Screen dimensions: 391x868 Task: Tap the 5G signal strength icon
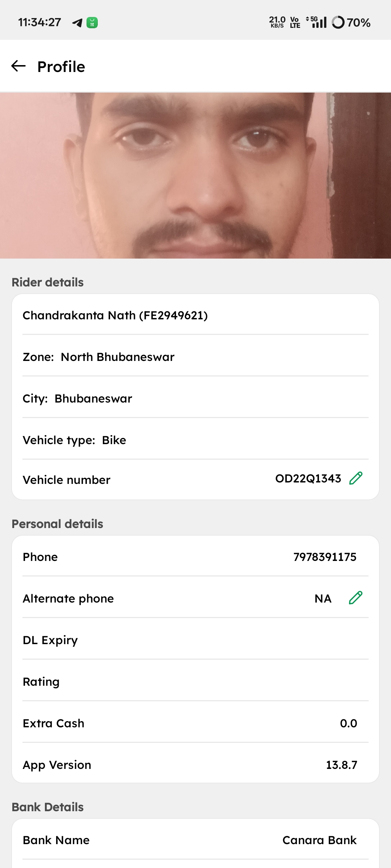click(x=317, y=22)
